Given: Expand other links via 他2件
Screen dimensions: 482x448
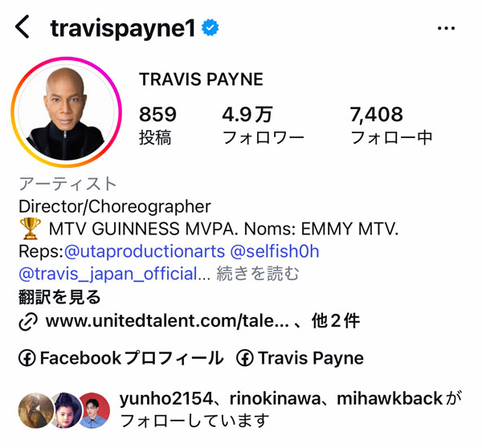Looking at the screenshot, I should [335, 321].
